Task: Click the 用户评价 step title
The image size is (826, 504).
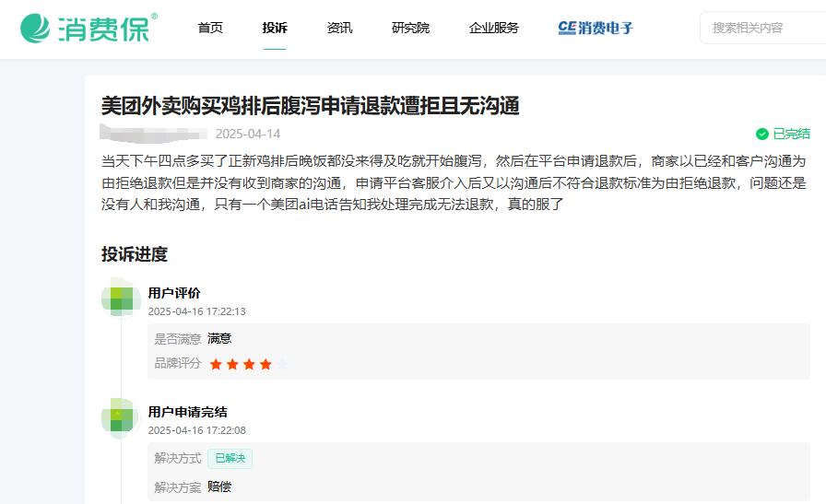Action: [174, 293]
